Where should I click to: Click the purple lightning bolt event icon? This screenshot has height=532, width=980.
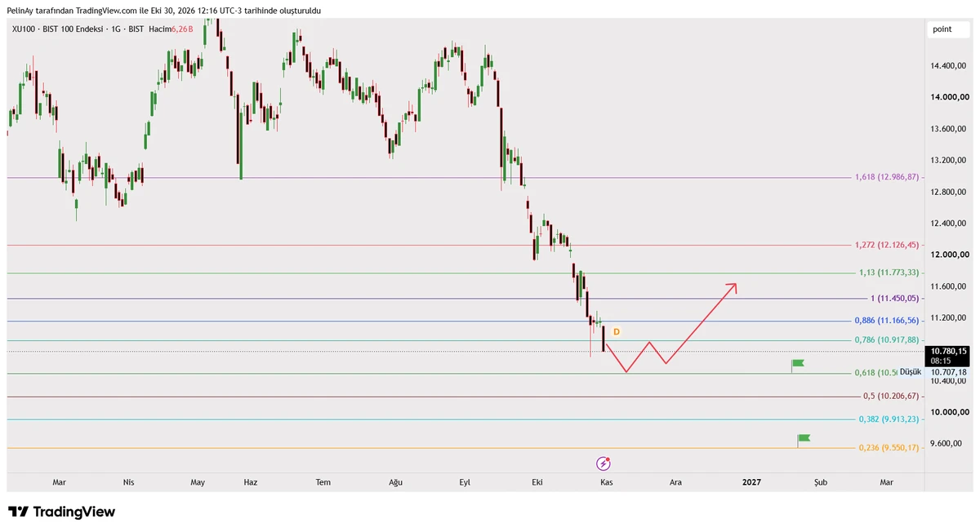pos(604,463)
